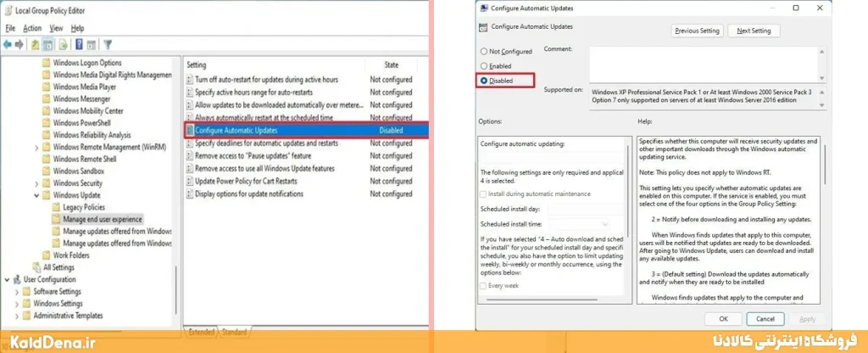Open the Scheduled install time dropdown
The height and width of the screenshot is (353, 868).
tap(604, 224)
